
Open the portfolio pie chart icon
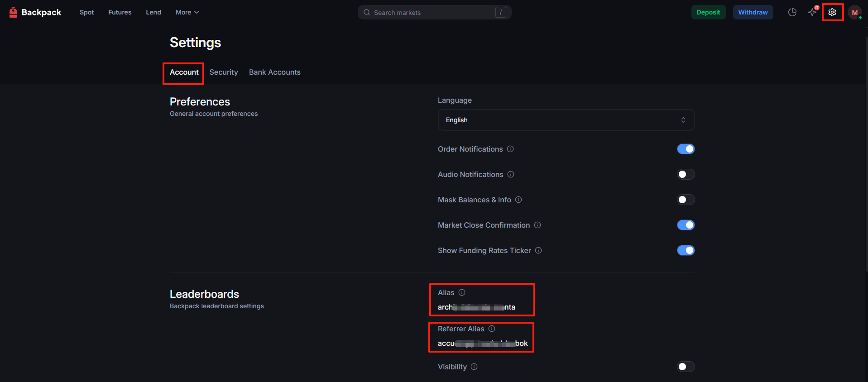pos(792,12)
